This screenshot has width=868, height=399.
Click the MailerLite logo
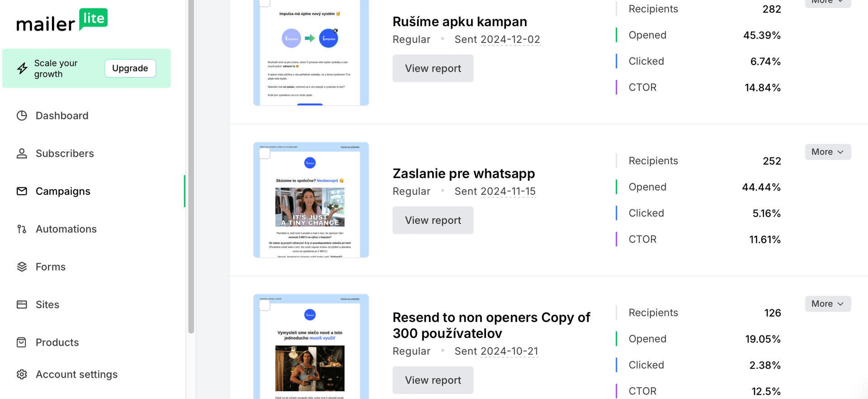pos(62,20)
